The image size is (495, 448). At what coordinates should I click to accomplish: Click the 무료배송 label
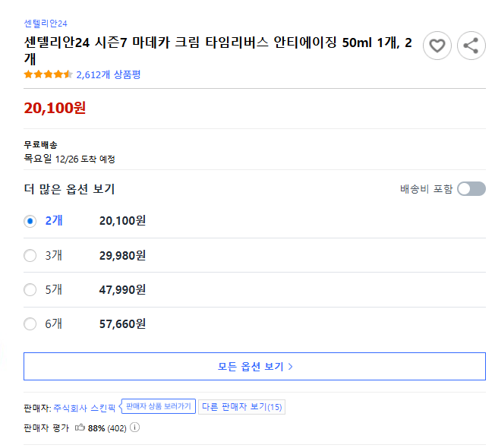coord(41,145)
